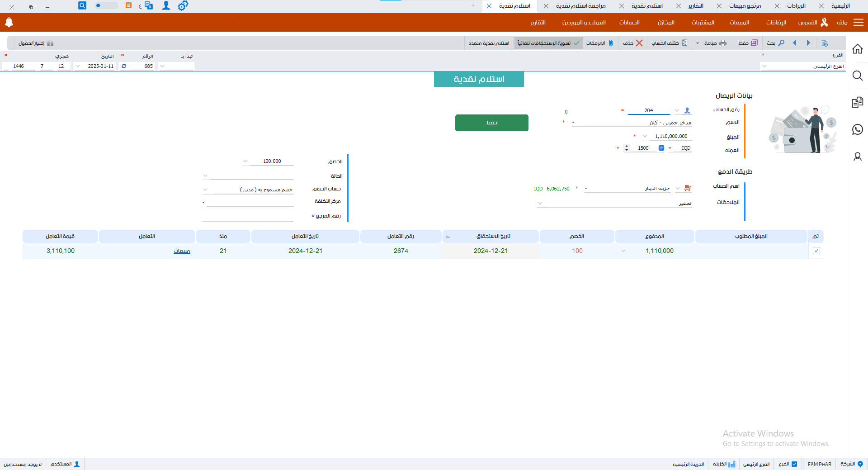Image resolution: width=868 pixels, height=470 pixels.
Task: Go to the home icon in sidebar
Action: click(857, 49)
